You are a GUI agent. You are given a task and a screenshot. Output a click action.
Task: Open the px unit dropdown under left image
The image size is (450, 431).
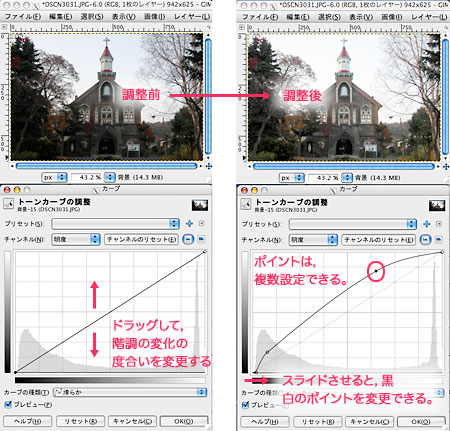pyautogui.click(x=54, y=177)
